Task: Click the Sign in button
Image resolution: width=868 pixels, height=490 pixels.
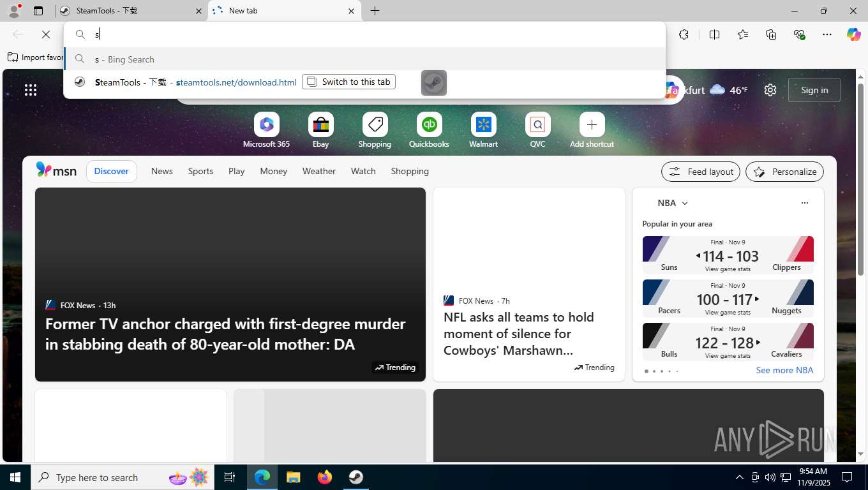Action: pos(814,90)
